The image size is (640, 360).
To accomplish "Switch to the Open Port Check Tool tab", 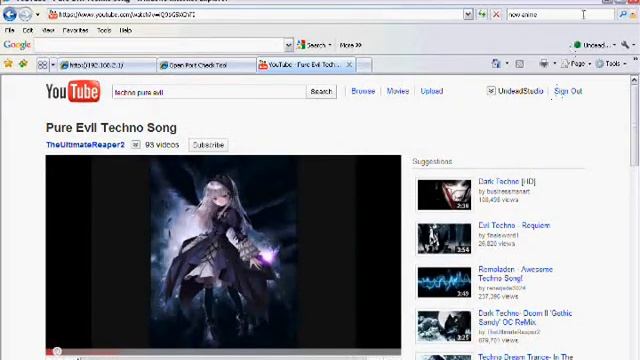I will pyautogui.click(x=206, y=65).
